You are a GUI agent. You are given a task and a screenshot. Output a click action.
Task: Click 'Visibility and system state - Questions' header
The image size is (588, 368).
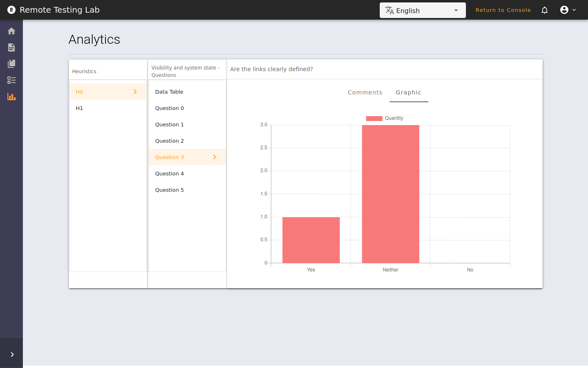click(185, 71)
